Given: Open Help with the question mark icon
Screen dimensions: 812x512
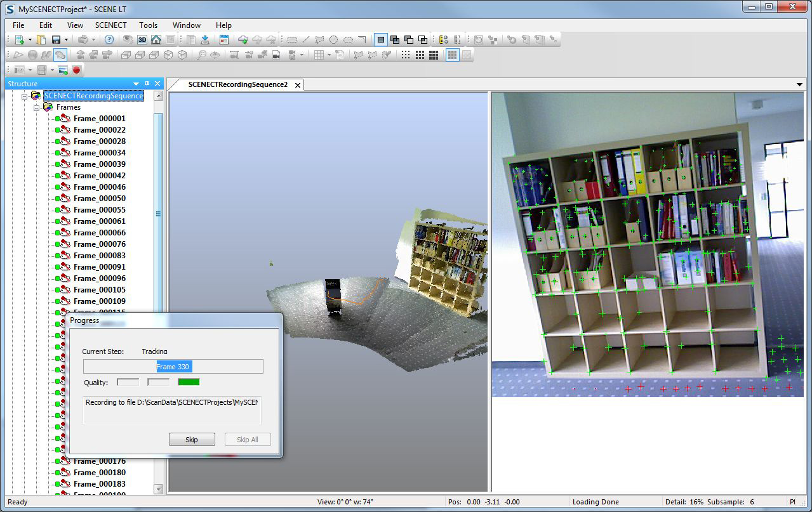Looking at the screenshot, I should [x=109, y=39].
